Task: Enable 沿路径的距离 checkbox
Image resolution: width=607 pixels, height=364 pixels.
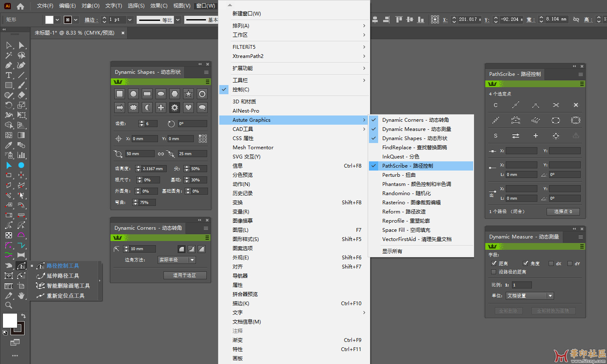Action: tap(494, 272)
